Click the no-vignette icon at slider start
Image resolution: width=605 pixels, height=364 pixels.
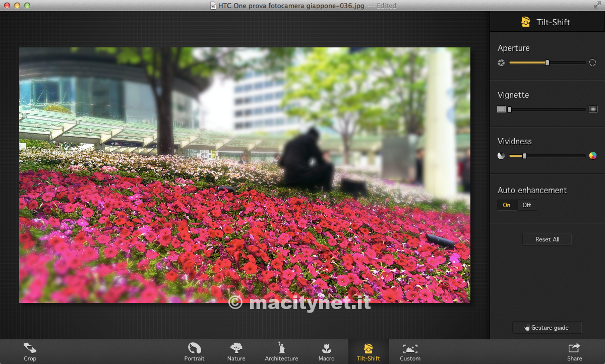[x=501, y=109]
